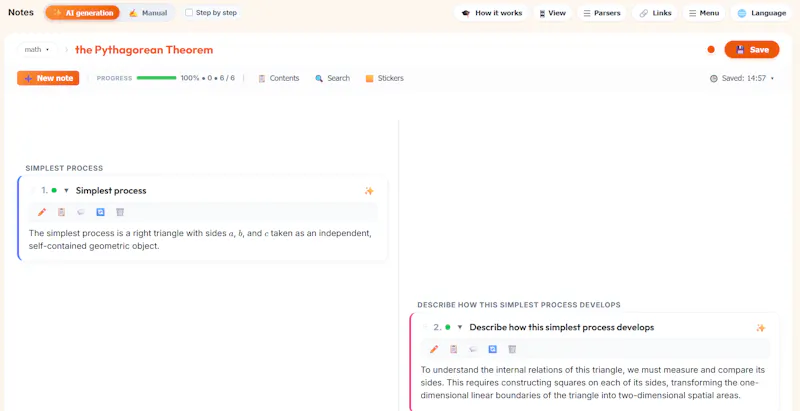800x411 pixels.
Task: Click AI sparkle icon on note 2
Action: tap(761, 328)
